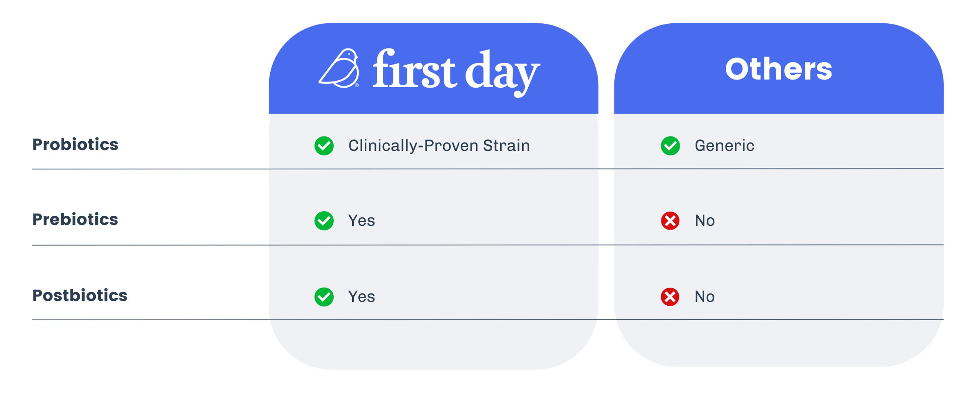Select the Prebiotics row label

pos(75,219)
